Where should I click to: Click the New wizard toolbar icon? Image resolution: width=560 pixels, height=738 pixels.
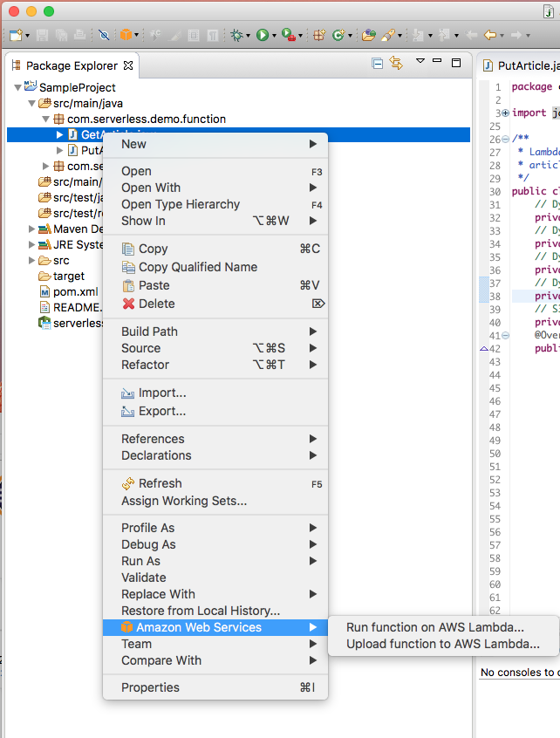tap(16, 35)
